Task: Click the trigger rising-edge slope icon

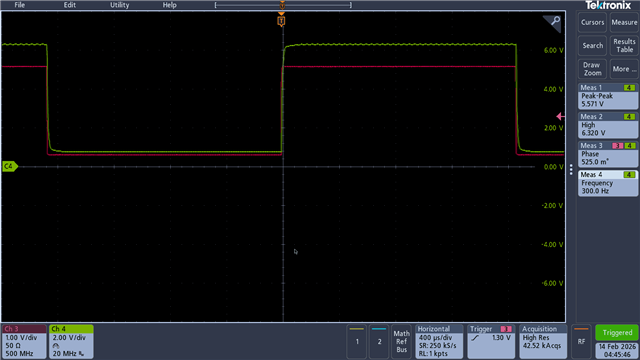Action: coord(475,338)
